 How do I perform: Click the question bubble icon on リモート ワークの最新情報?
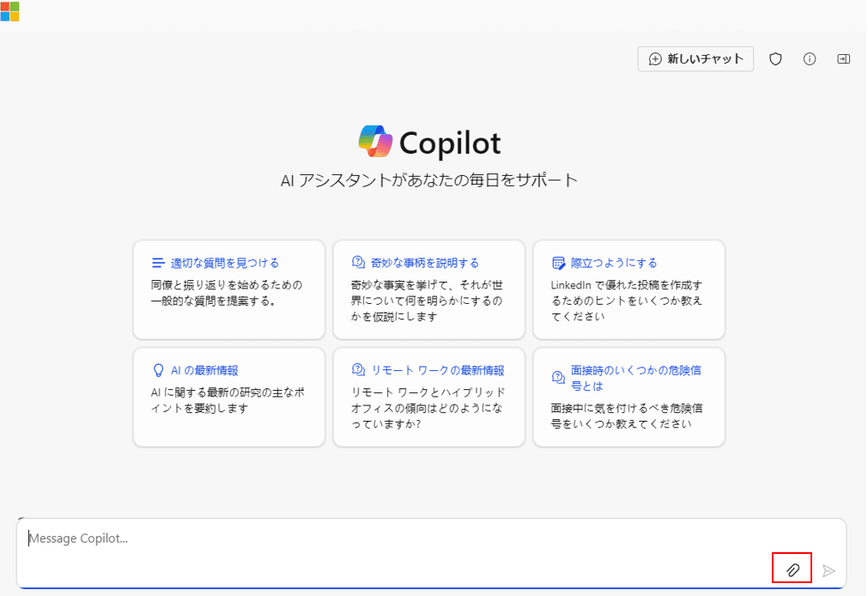(358, 369)
